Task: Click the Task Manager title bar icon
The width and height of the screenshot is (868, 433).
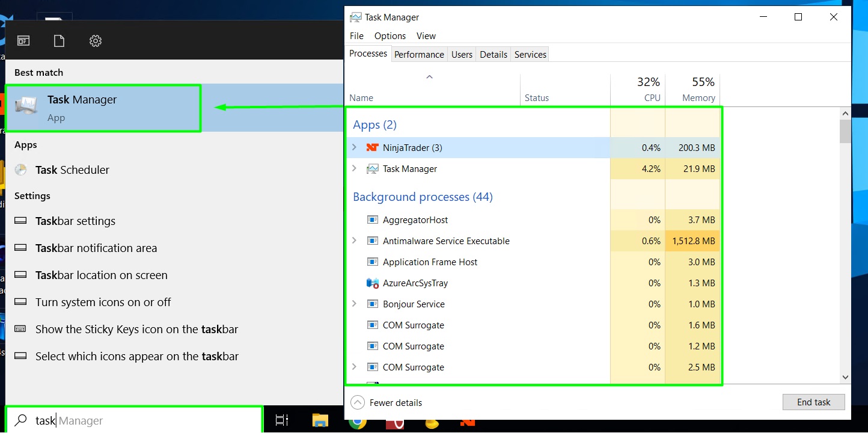Action: 356,17
